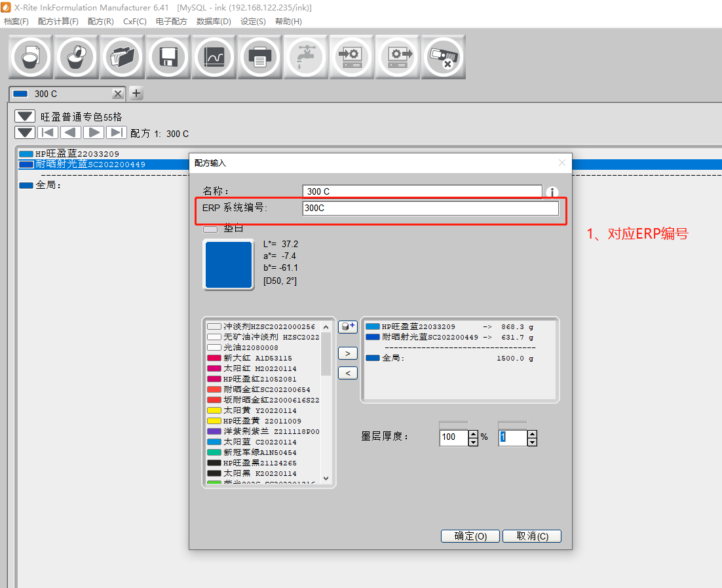Open the 配方计算(F) menu
This screenshot has width=722, height=588.
(x=58, y=22)
